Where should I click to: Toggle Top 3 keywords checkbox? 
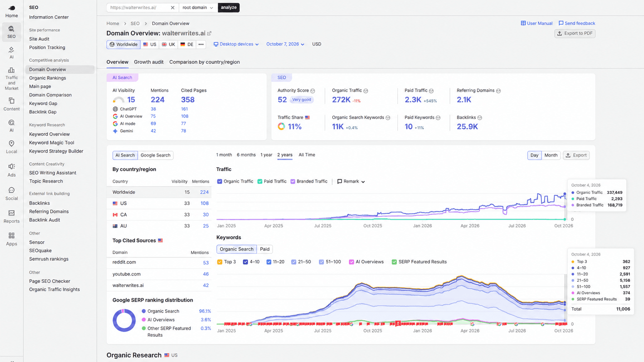[220, 262]
